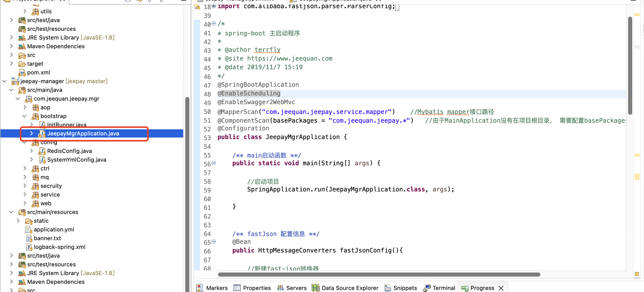Expand folded imports at line 18
The height and width of the screenshot is (292, 644).
[214, 6]
